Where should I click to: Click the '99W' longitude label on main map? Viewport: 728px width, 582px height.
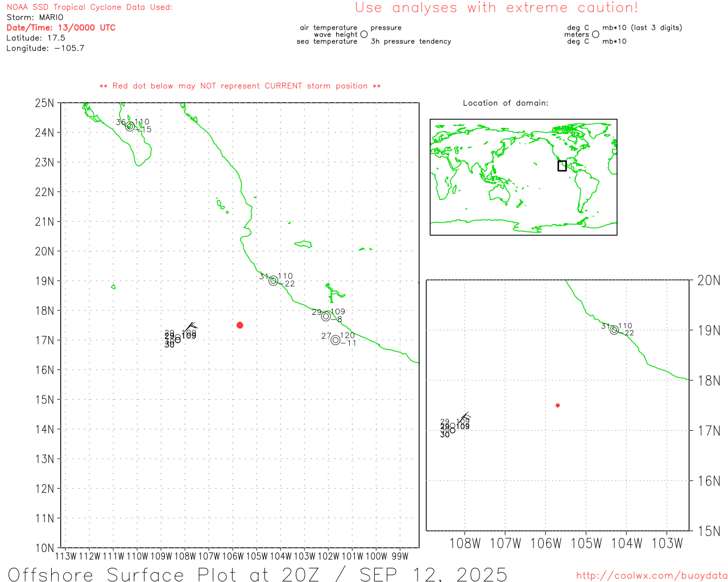[400, 556]
